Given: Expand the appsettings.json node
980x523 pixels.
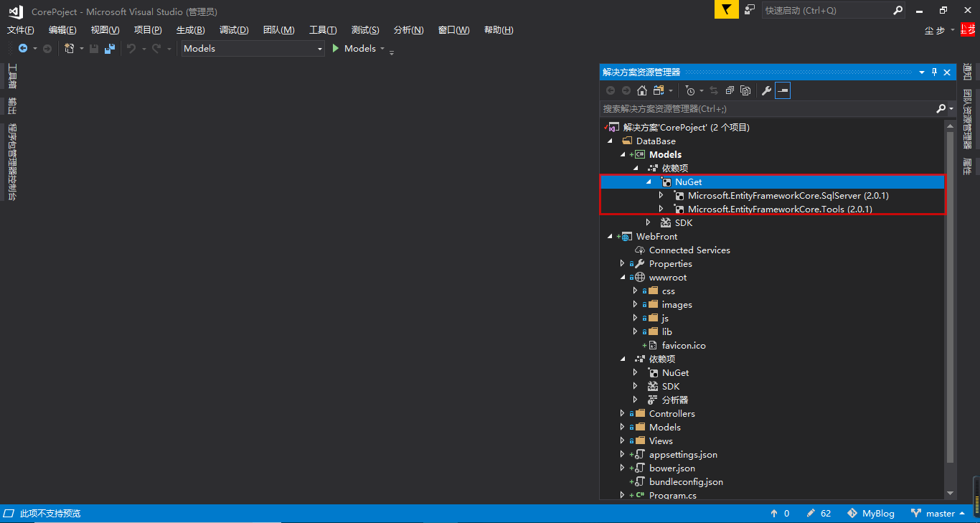Looking at the screenshot, I should [623, 455].
